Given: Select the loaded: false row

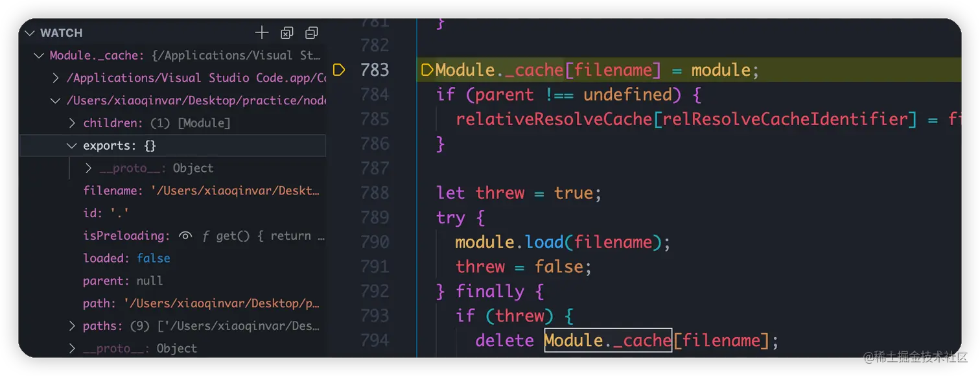Looking at the screenshot, I should coord(173,258).
